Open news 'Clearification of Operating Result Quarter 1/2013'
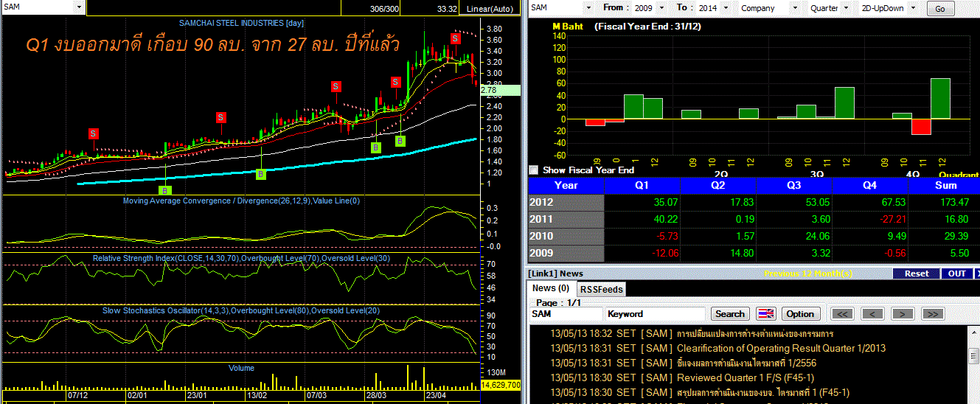The image size is (980, 404). 781,348
